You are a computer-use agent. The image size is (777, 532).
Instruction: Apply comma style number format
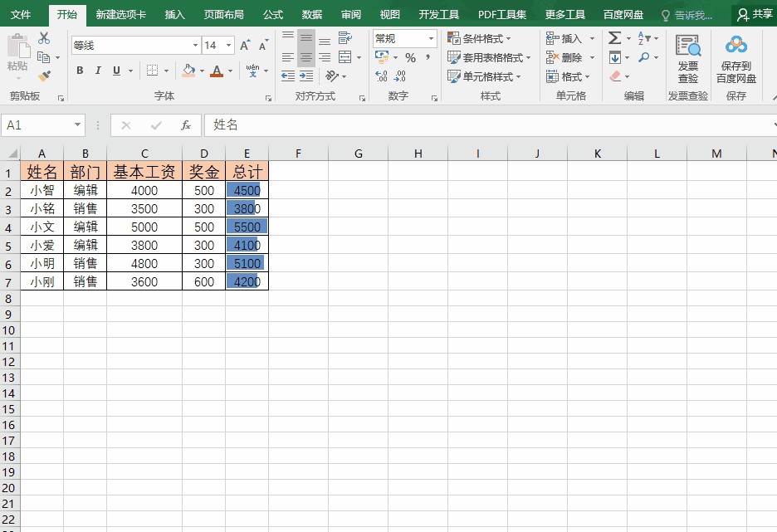pos(428,58)
